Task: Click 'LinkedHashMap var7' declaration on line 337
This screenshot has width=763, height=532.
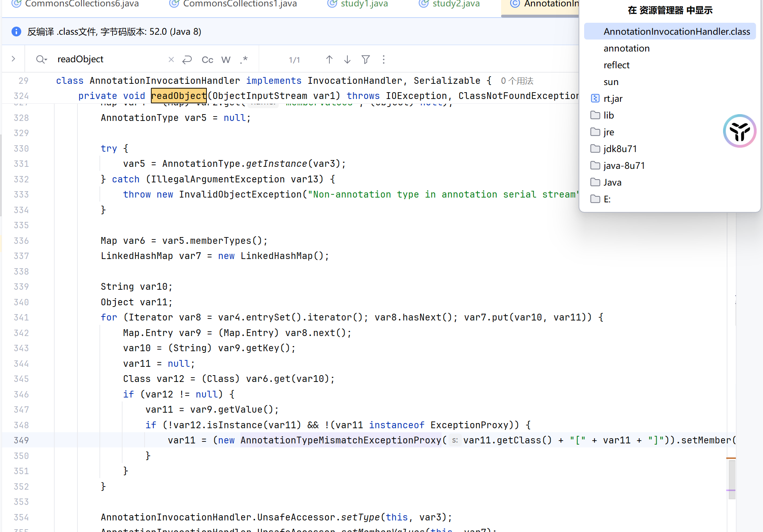Action: (x=151, y=256)
